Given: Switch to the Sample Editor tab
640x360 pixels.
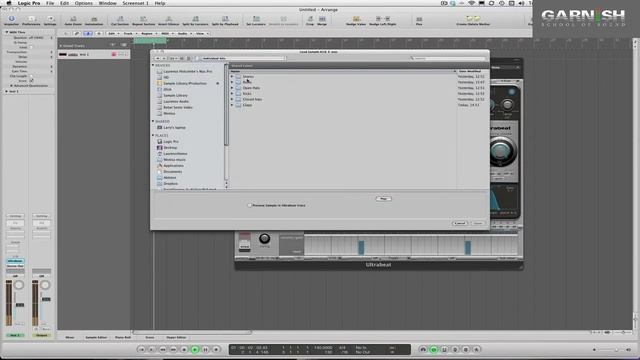Looking at the screenshot, I should (96, 338).
